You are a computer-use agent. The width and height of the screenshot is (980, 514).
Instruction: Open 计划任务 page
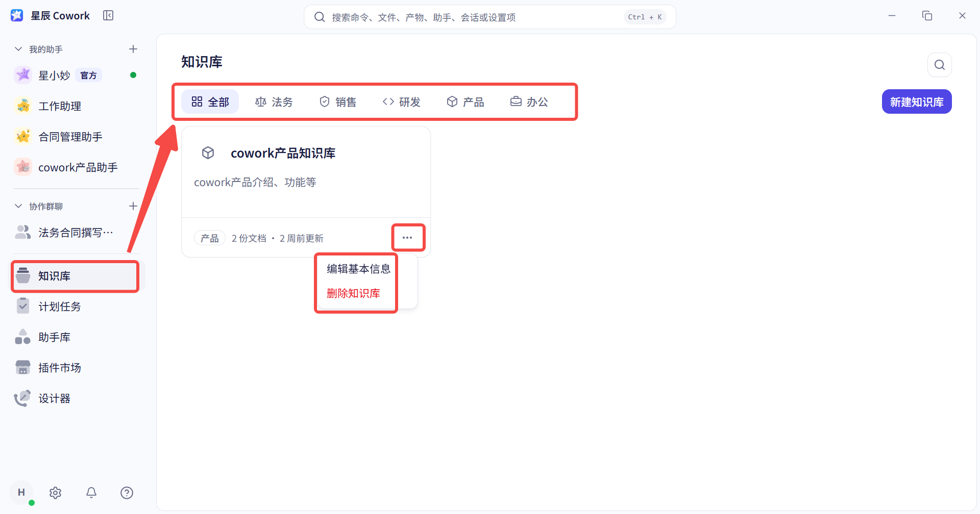click(77, 306)
